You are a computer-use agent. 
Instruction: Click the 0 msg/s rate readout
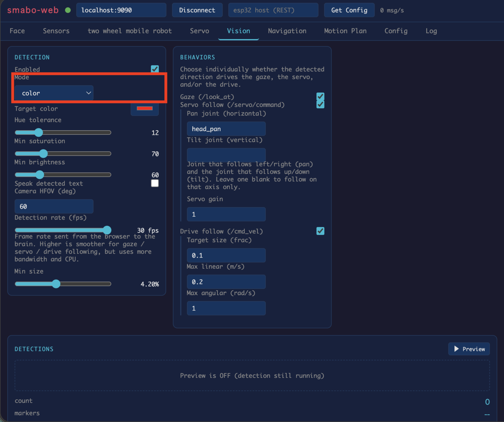(392, 10)
